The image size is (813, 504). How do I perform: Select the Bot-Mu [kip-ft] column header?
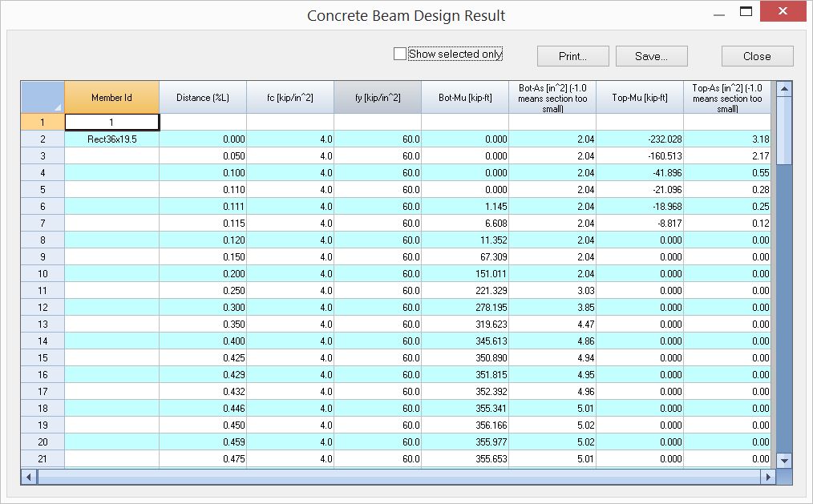(465, 97)
